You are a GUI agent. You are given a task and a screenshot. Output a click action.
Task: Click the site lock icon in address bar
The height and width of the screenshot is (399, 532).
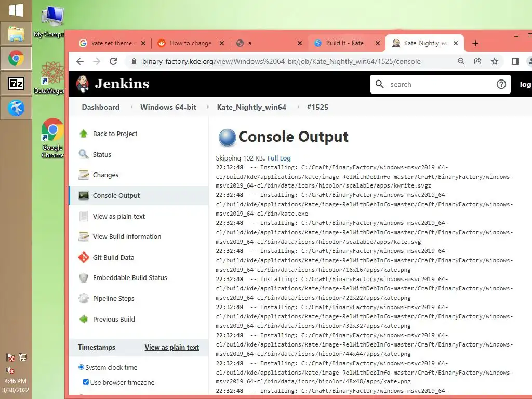click(x=134, y=61)
